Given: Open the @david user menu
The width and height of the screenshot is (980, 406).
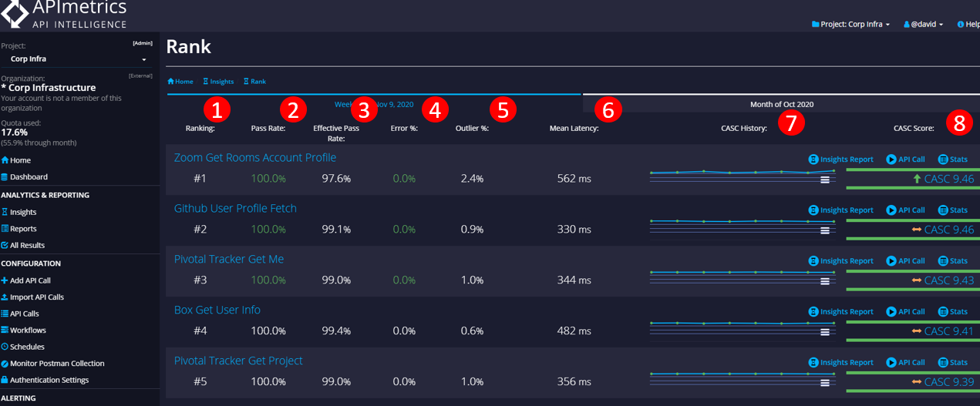Looking at the screenshot, I should [x=923, y=25].
